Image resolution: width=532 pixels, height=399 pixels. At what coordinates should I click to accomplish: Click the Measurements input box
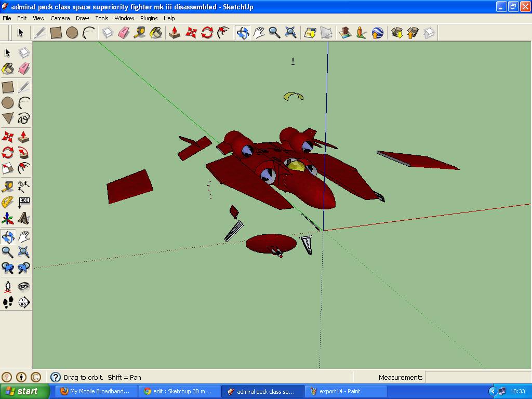click(478, 377)
